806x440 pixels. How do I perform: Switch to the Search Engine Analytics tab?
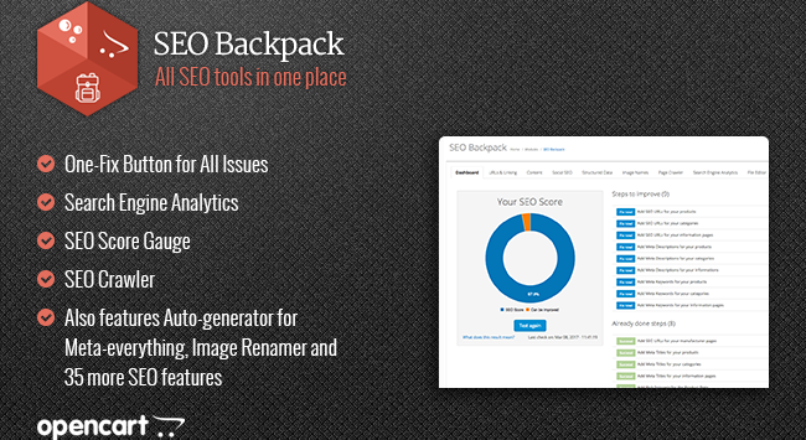(x=715, y=173)
